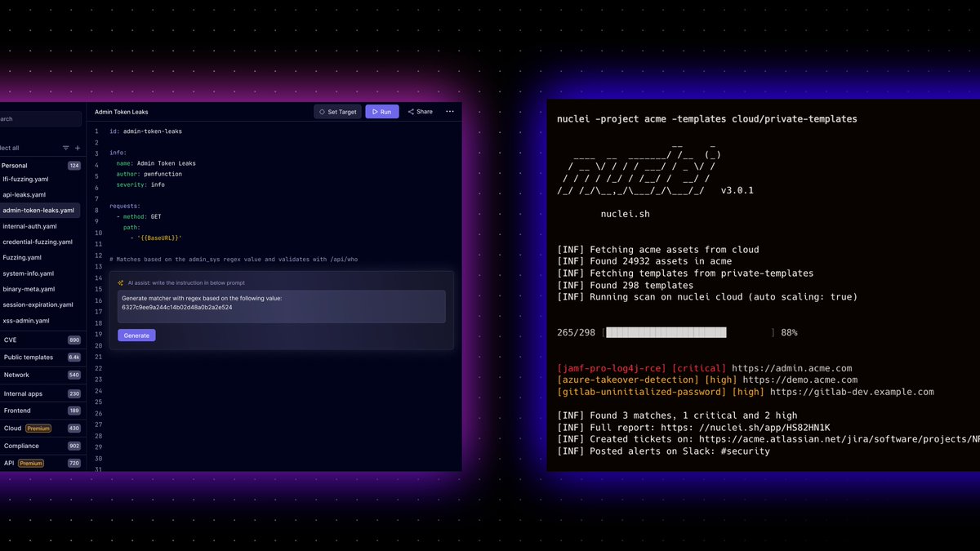Screen dimensions: 980x551
Task: Click the [jamf-pro-log4j-rce] critical finding
Action: (x=612, y=369)
